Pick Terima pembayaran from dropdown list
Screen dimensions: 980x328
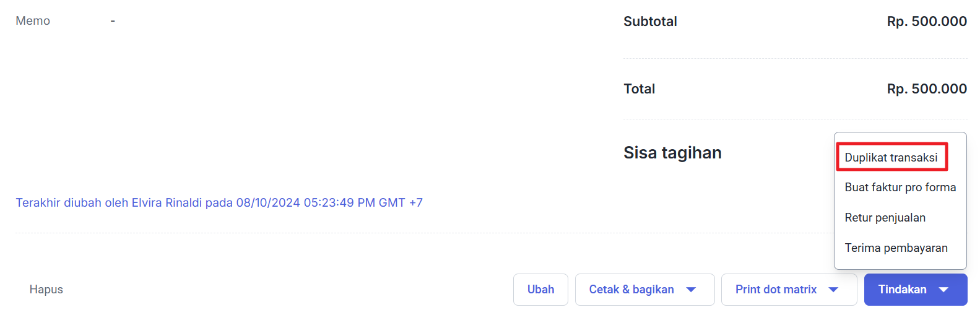tap(895, 248)
